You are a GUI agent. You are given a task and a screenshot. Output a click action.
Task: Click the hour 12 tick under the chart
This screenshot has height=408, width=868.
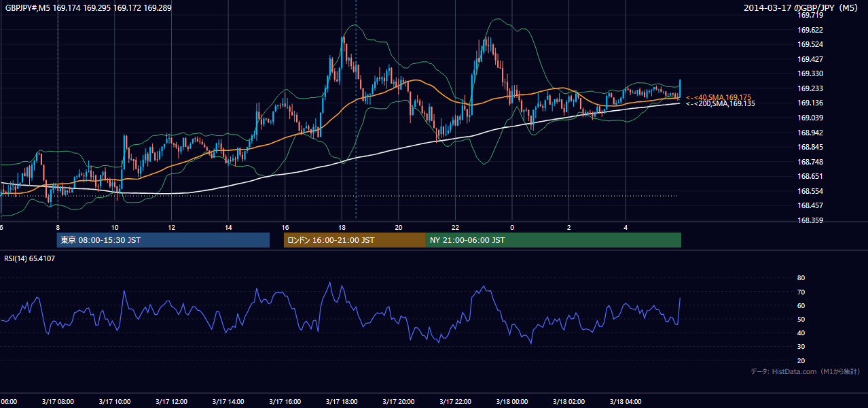coord(171,227)
